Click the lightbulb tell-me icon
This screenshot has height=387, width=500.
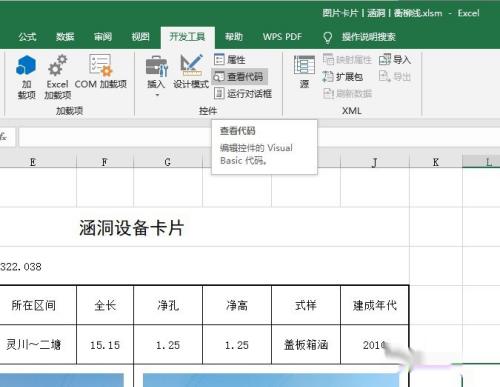click(328, 38)
